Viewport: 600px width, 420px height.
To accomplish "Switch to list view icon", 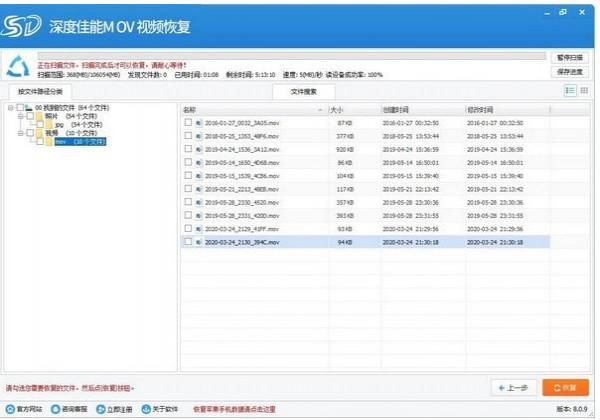I will [x=569, y=90].
